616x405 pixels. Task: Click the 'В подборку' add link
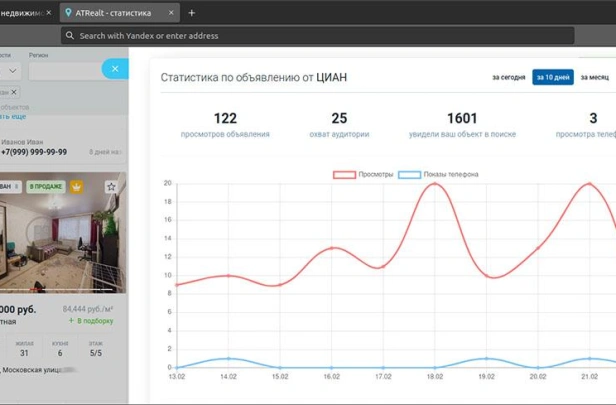pos(91,321)
